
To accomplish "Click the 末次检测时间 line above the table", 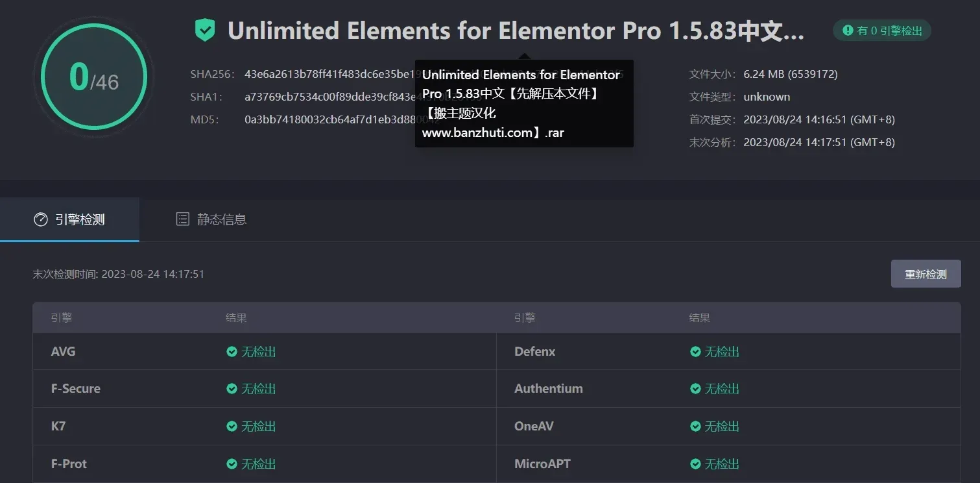I will coord(119,274).
